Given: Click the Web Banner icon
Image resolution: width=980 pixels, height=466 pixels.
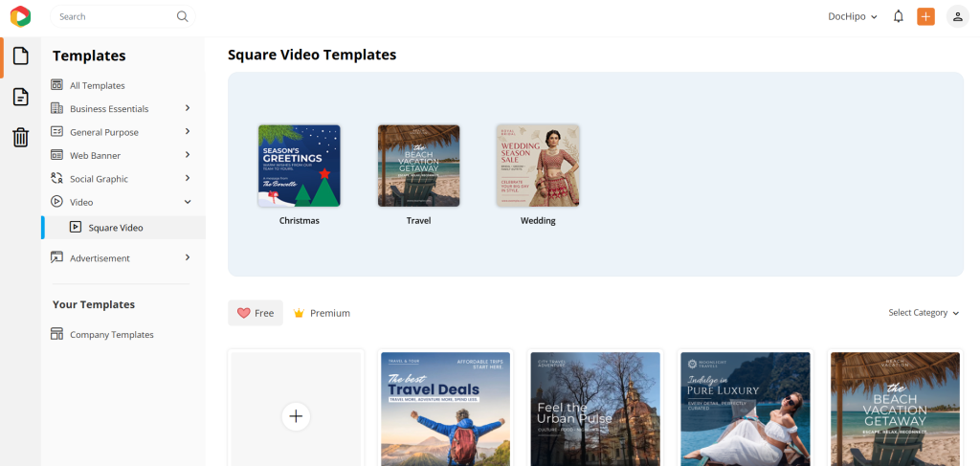Looking at the screenshot, I should click(x=56, y=155).
